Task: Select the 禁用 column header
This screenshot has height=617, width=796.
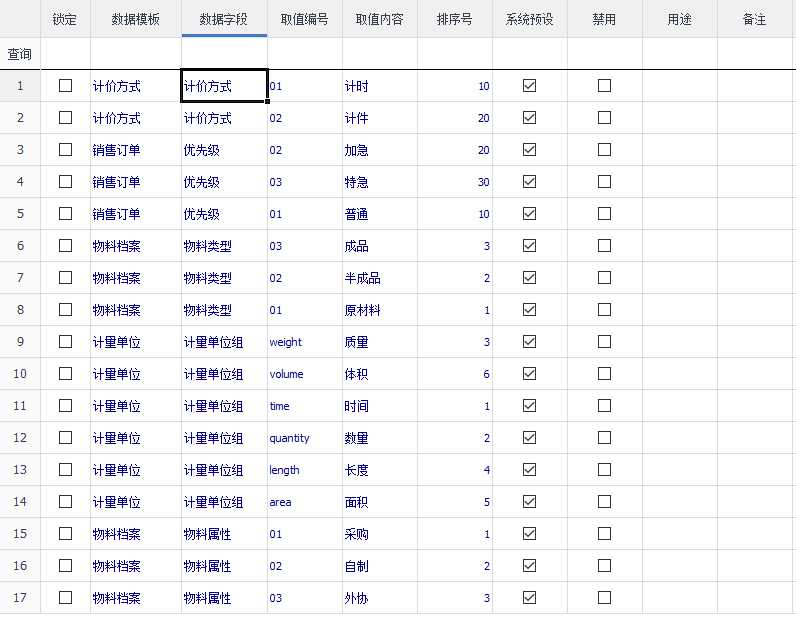Action: [x=604, y=19]
